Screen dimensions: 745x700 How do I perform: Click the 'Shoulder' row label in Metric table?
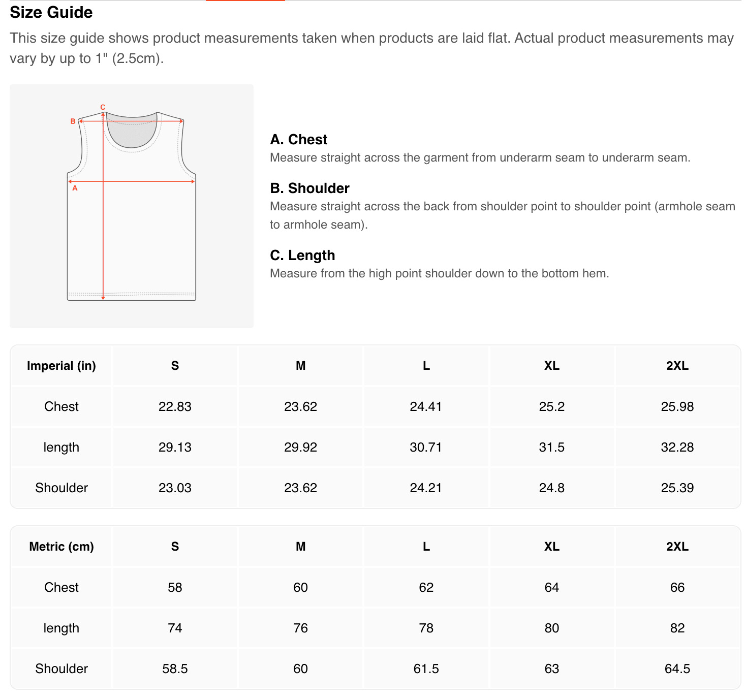point(61,669)
